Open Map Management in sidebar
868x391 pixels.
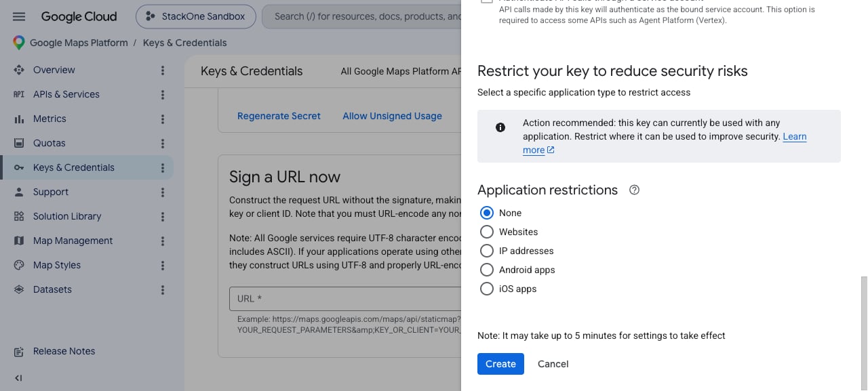(73, 241)
